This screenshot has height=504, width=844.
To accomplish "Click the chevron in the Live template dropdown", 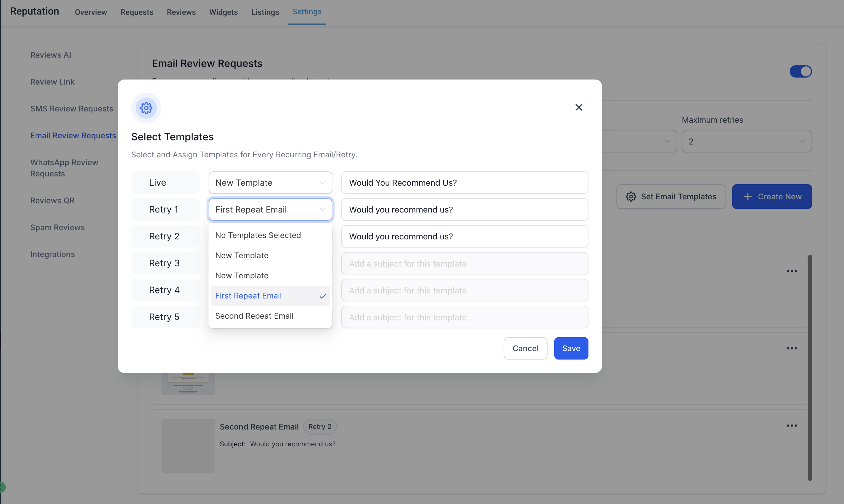I will (x=322, y=183).
